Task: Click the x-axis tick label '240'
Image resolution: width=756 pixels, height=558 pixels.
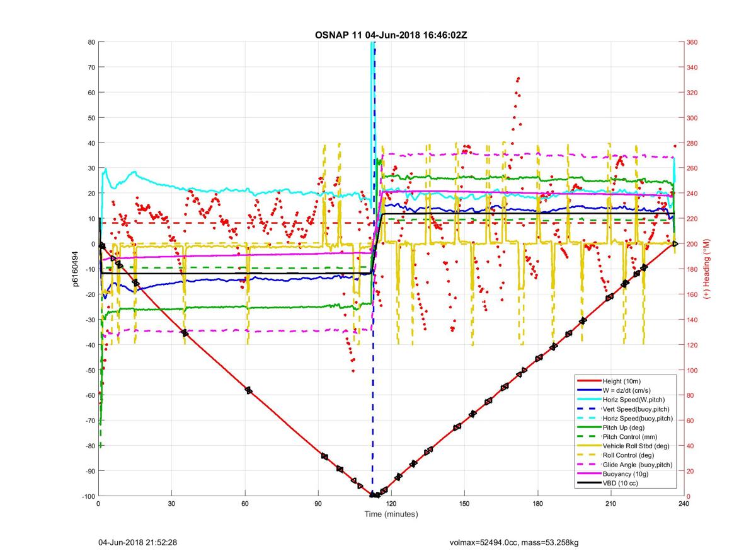Action: pyautogui.click(x=684, y=504)
